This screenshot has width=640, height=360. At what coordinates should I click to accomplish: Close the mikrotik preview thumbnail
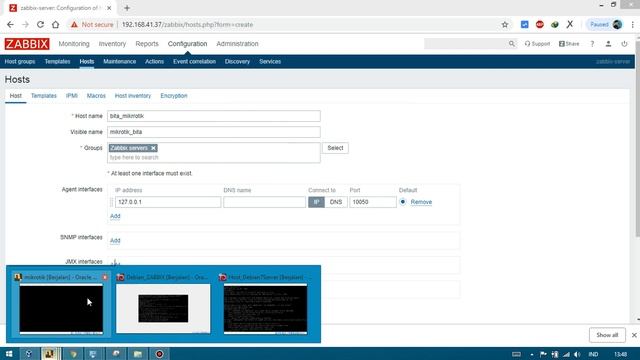point(105,277)
